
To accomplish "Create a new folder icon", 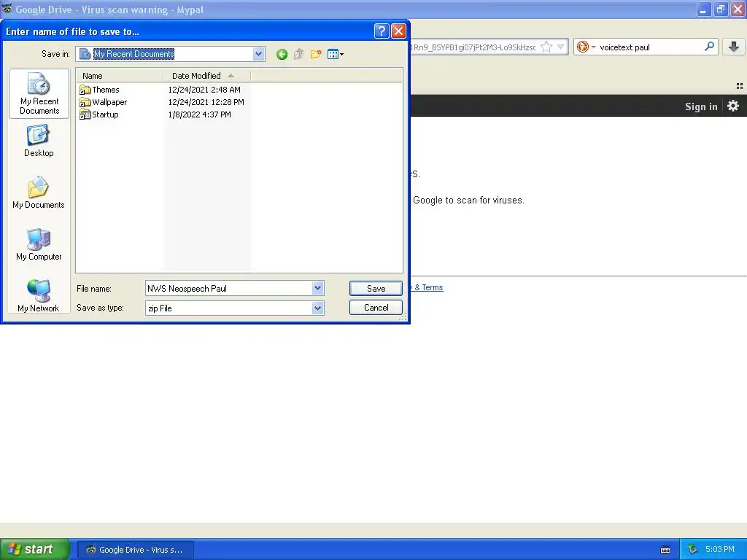I will [316, 54].
